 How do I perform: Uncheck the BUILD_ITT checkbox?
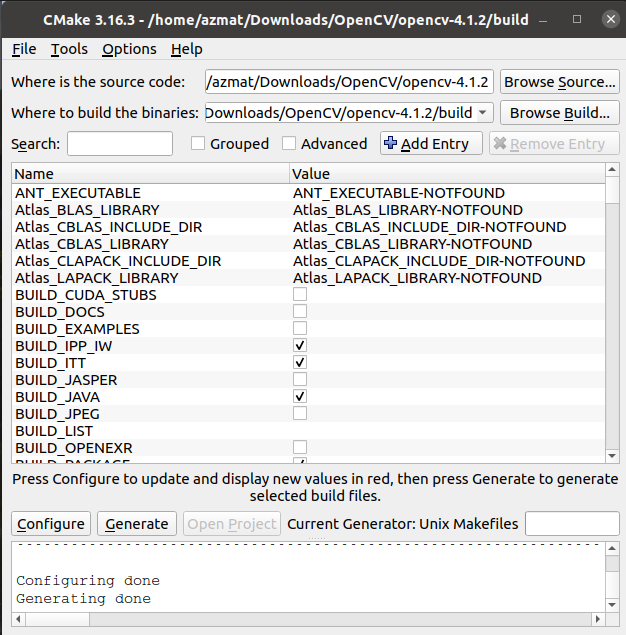300,362
